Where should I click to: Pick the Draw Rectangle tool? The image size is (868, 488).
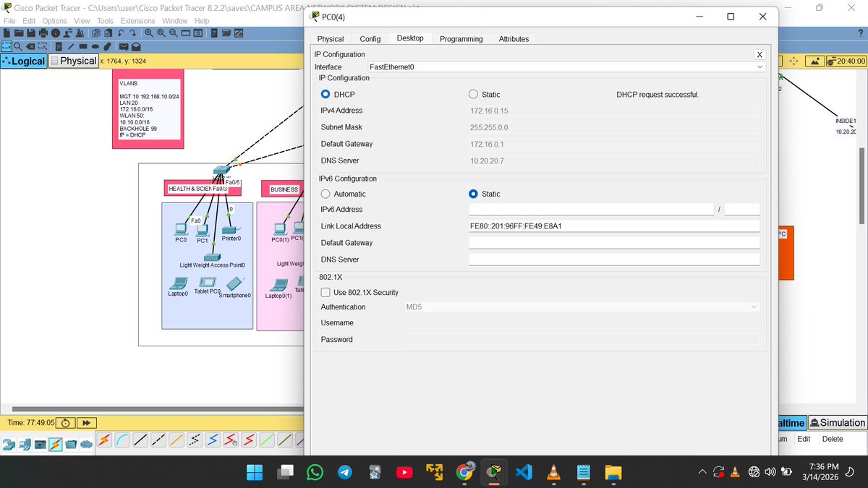coord(83,46)
